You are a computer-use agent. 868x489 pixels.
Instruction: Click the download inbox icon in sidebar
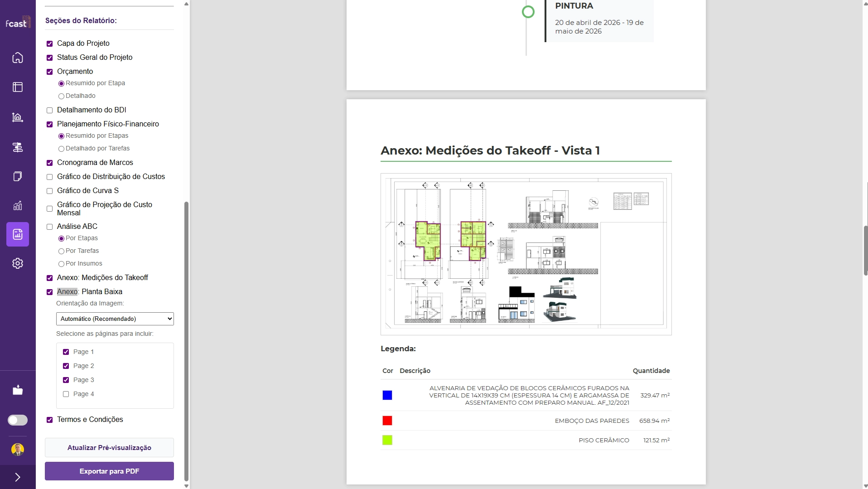point(18,390)
